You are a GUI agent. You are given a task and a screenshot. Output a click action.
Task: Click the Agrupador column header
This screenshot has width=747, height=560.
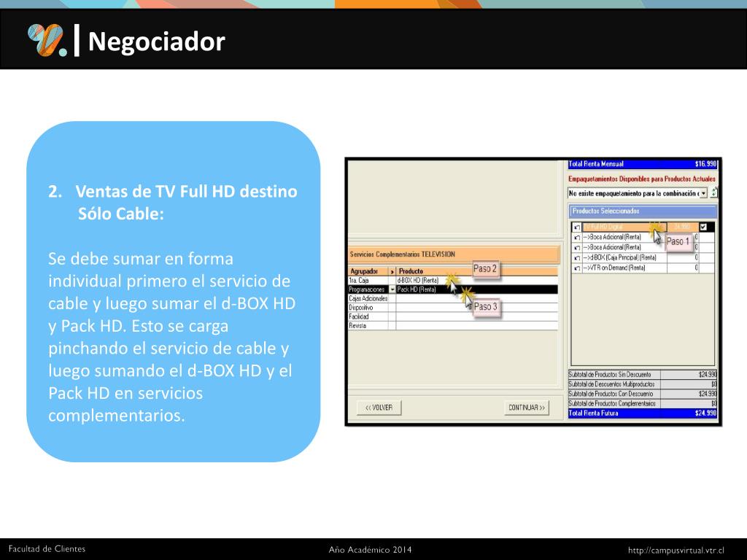pyautogui.click(x=368, y=271)
